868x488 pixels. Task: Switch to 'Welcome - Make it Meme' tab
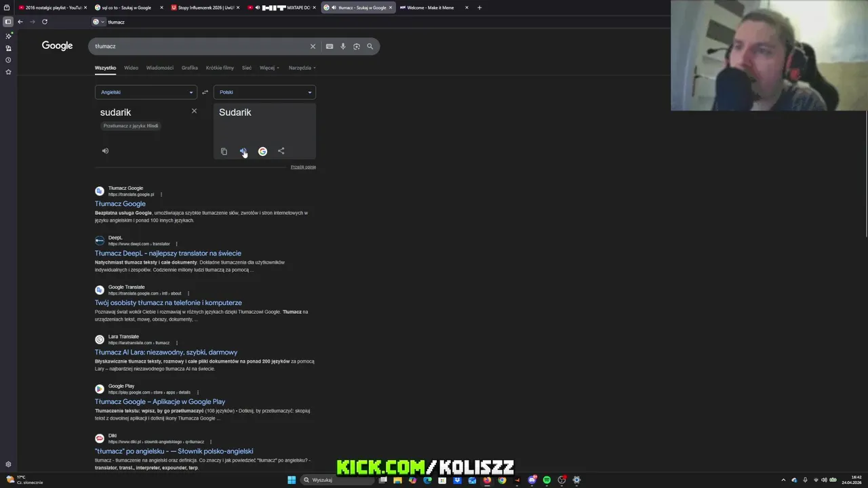(x=433, y=7)
